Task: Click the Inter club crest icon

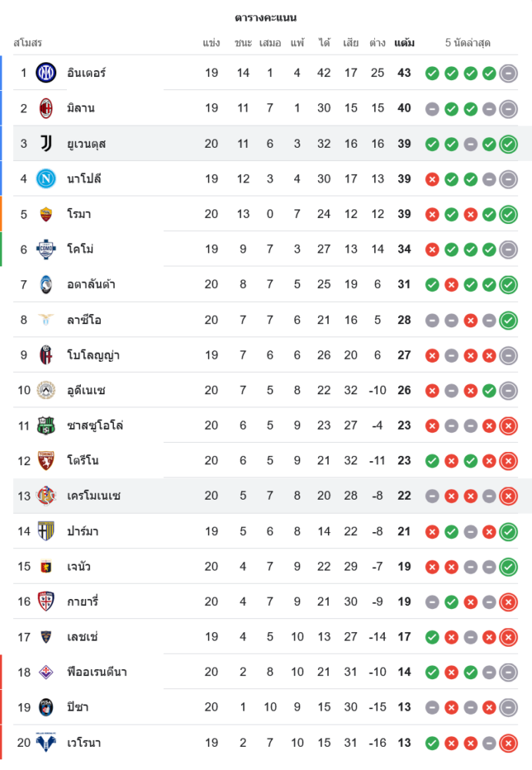Action: (46, 73)
